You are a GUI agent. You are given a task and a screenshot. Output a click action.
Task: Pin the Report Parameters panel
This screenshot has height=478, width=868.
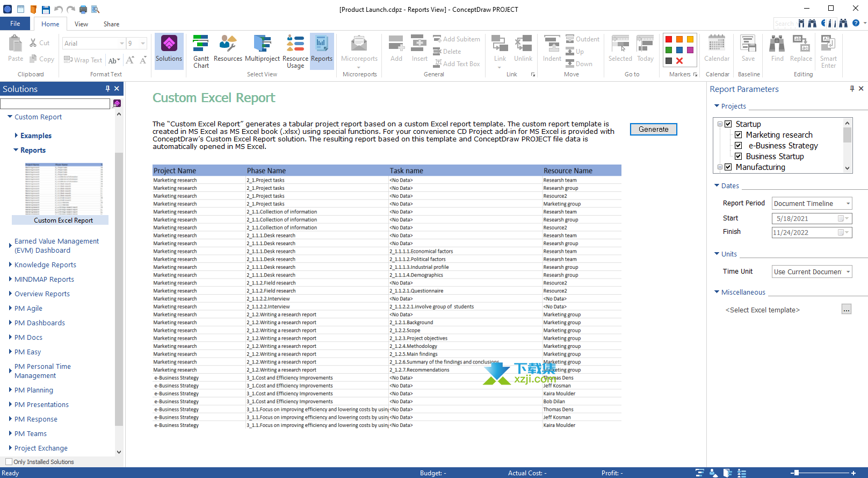[x=852, y=89]
